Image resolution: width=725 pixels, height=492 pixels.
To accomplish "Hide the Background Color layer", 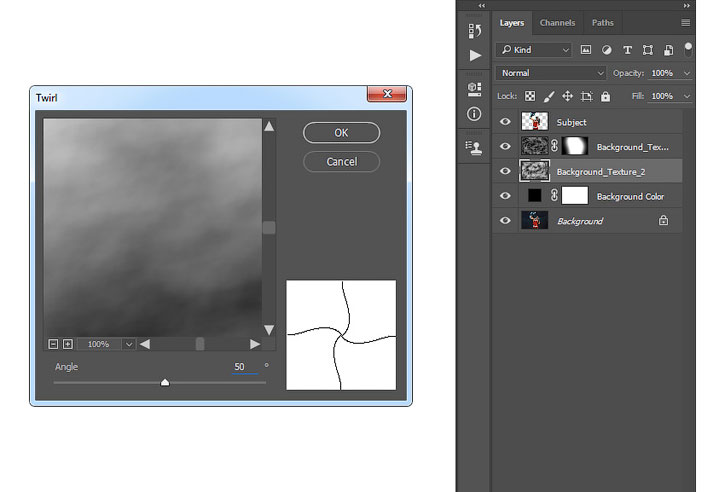I will pos(505,196).
